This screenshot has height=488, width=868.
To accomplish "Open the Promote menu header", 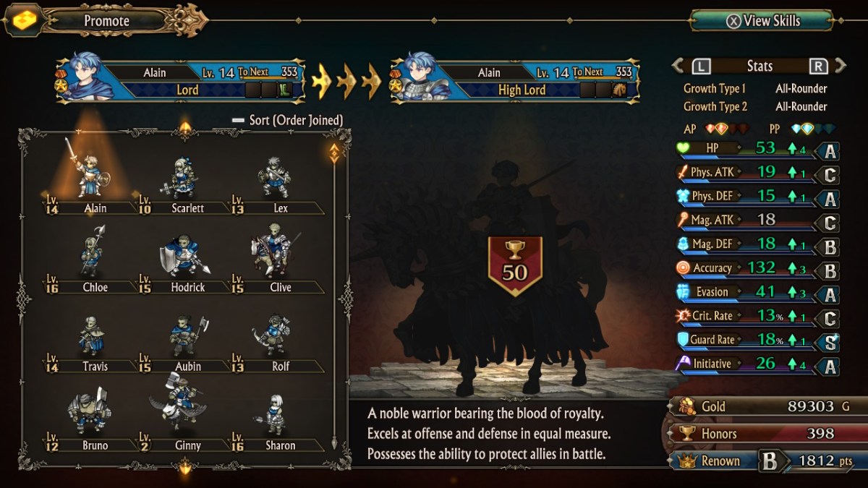I will pyautogui.click(x=107, y=21).
